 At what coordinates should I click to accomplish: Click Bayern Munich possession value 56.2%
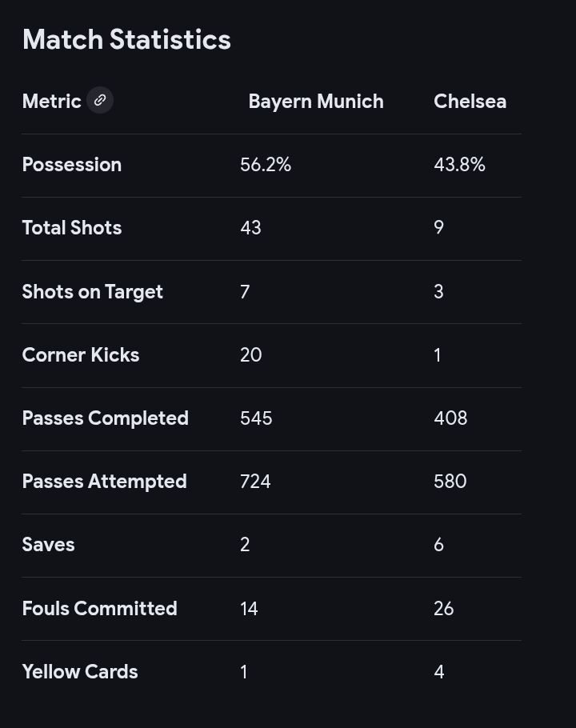tap(266, 165)
